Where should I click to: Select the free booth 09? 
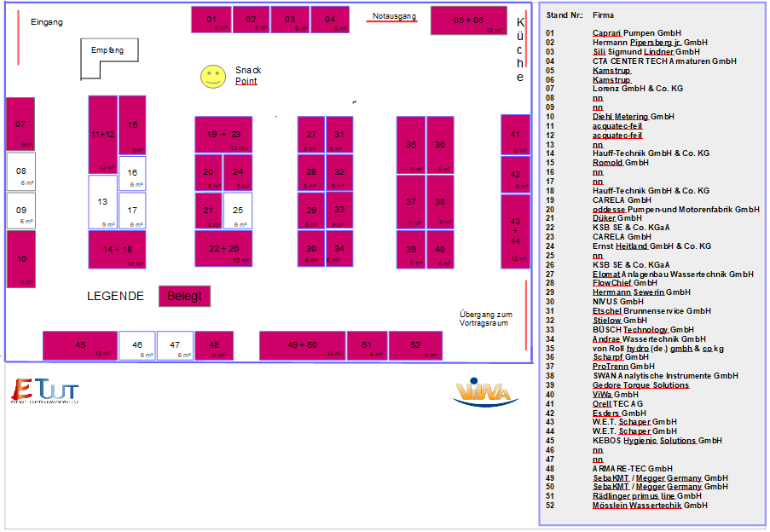coord(21,211)
